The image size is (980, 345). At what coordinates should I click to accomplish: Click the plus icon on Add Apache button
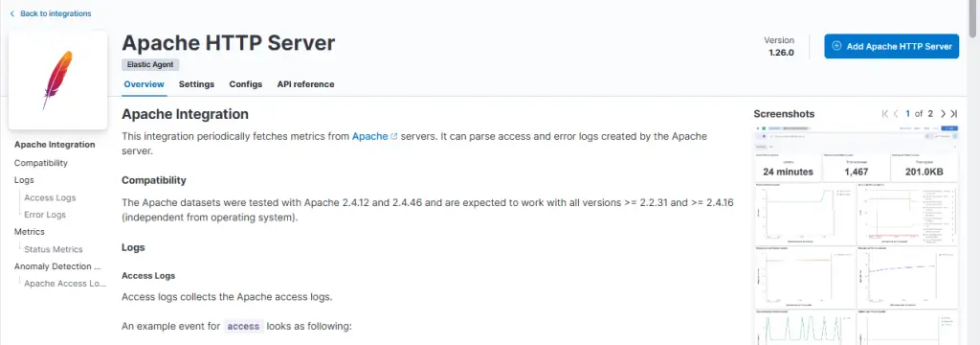click(837, 46)
